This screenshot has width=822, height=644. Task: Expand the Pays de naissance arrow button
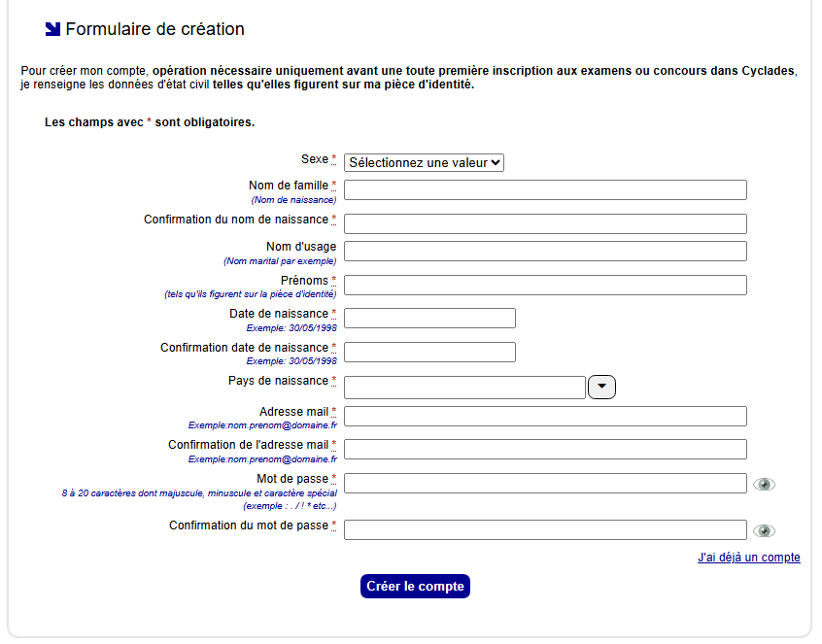602,387
